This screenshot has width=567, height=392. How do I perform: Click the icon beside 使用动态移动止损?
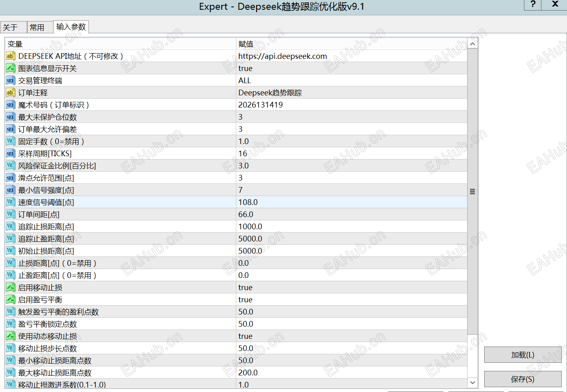[11, 336]
